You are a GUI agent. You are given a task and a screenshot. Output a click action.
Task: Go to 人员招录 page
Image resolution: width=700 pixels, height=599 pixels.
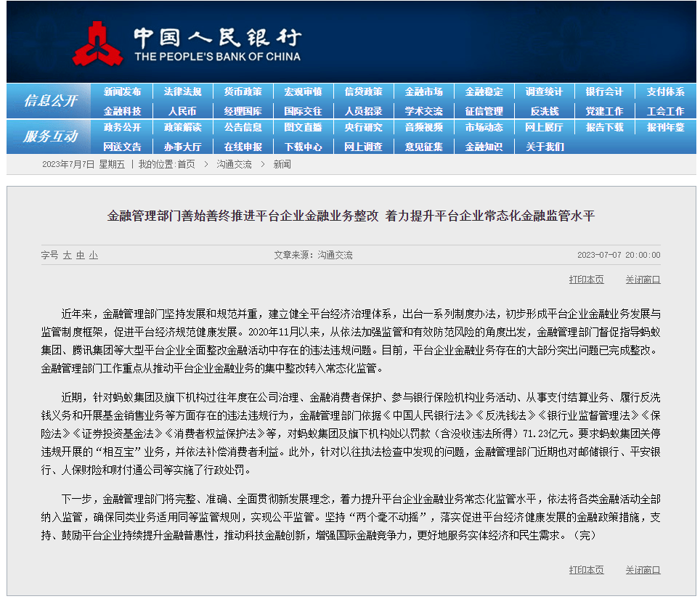pyautogui.click(x=363, y=111)
